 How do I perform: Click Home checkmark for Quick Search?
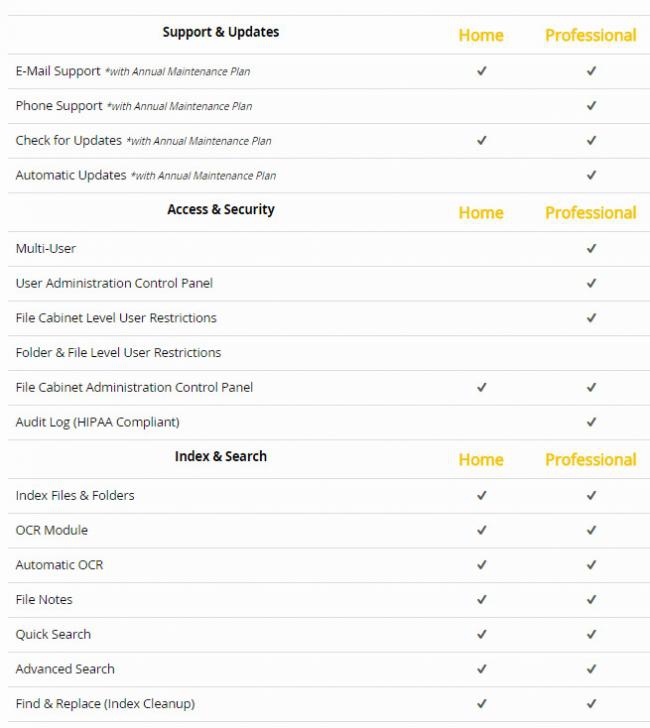coord(481,634)
